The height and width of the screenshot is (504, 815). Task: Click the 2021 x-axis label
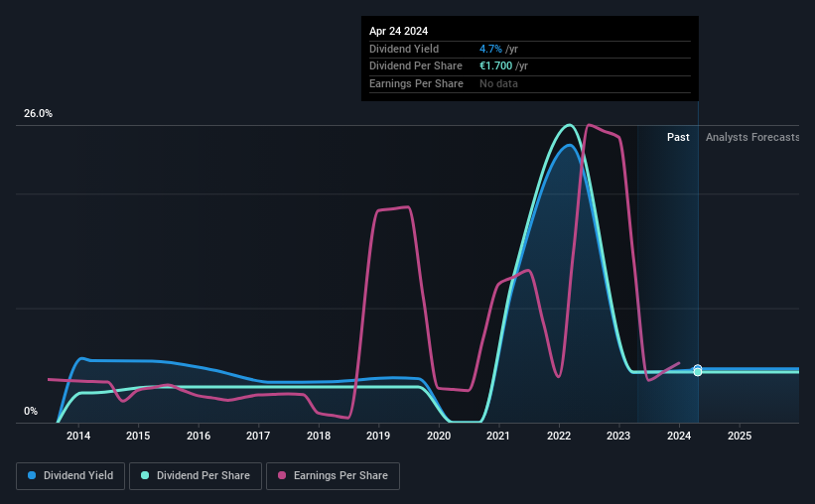(x=498, y=436)
